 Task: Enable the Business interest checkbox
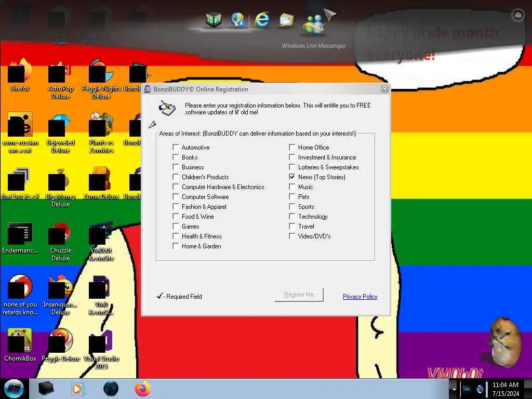point(176,167)
